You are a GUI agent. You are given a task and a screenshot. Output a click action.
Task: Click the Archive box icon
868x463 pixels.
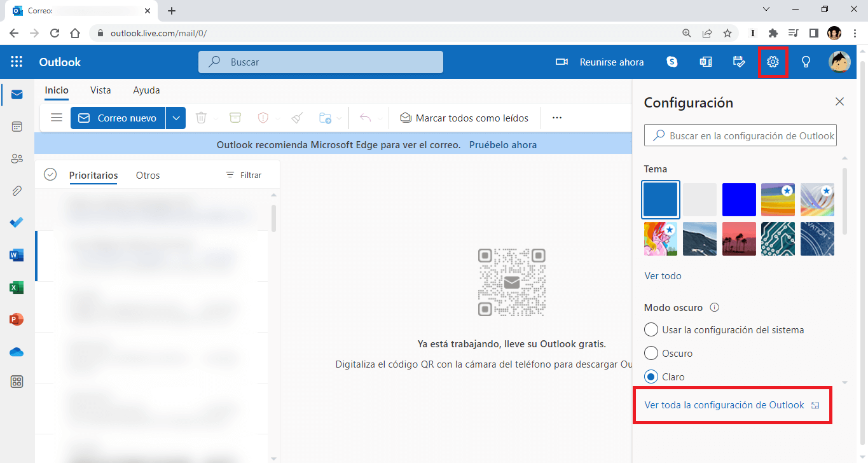click(x=235, y=118)
